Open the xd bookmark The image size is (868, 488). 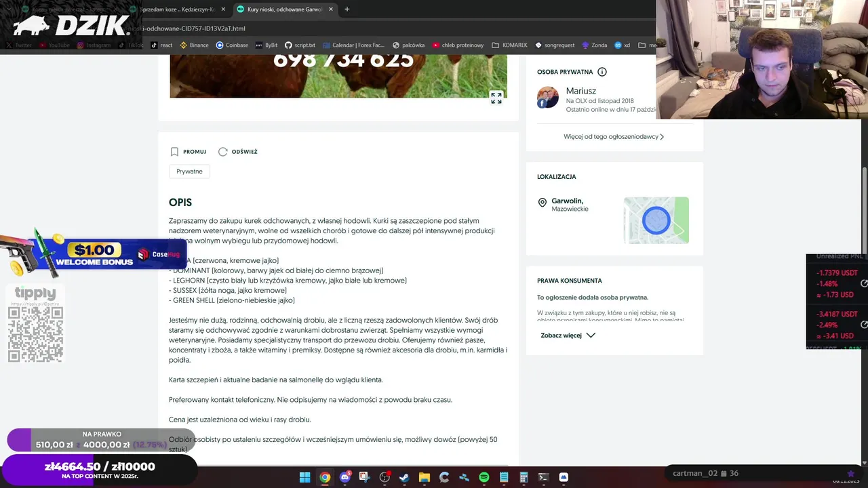coord(623,45)
